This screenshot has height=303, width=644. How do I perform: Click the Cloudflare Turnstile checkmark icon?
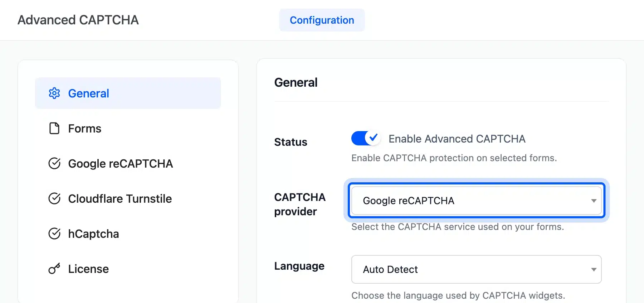coord(54,198)
